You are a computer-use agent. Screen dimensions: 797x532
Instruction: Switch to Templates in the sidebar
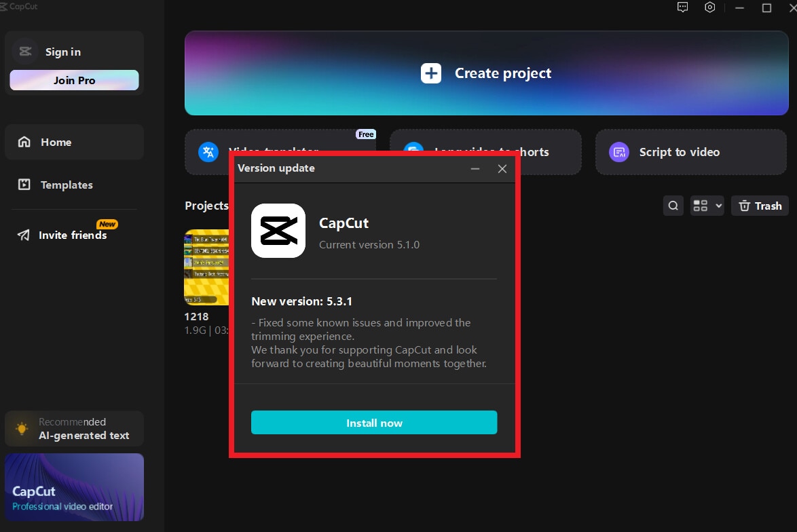coord(74,185)
